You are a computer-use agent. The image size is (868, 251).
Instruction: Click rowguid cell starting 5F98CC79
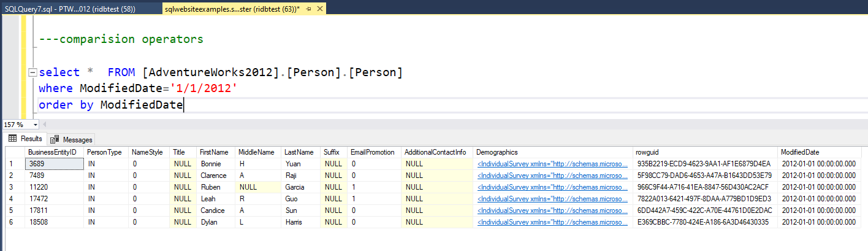[706, 175]
